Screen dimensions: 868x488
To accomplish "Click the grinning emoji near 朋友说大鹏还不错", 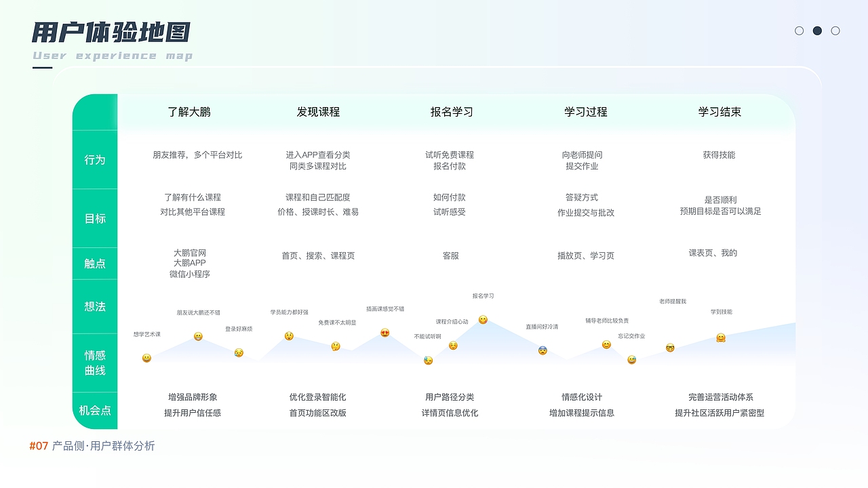I will [x=198, y=336].
